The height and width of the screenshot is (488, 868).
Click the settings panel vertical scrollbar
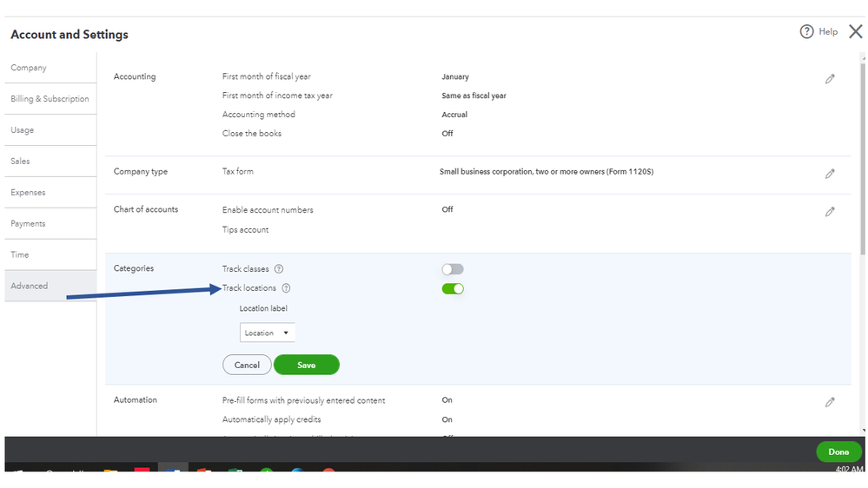pos(863,160)
